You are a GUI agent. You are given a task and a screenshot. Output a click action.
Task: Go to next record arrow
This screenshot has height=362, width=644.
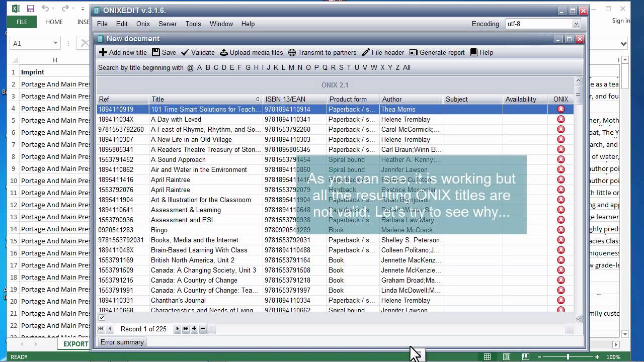click(x=177, y=329)
